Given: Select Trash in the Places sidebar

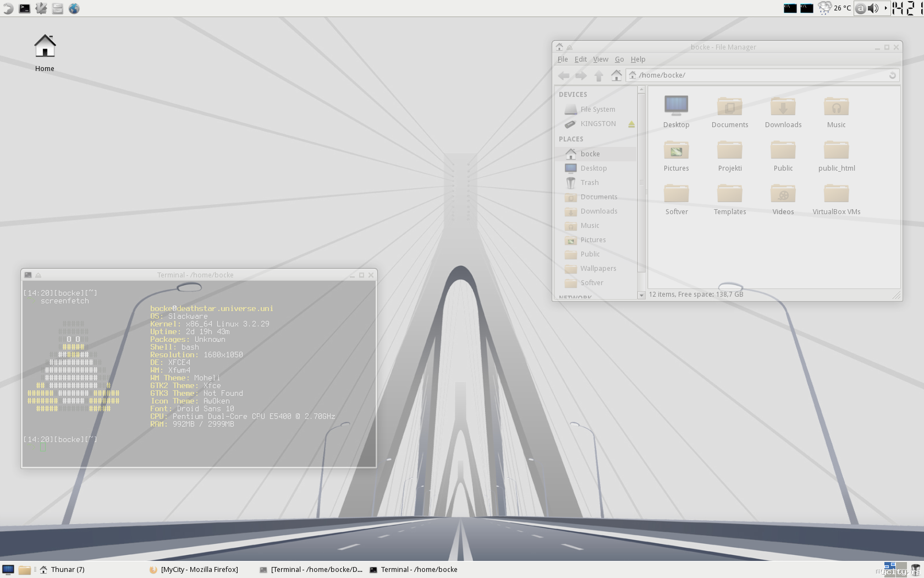Looking at the screenshot, I should (x=589, y=183).
